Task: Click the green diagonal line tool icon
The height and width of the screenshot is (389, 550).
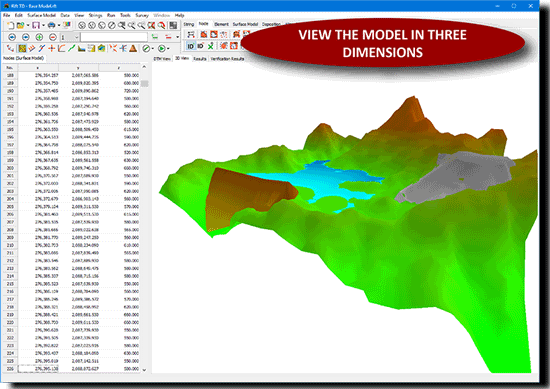Action: 72,48
